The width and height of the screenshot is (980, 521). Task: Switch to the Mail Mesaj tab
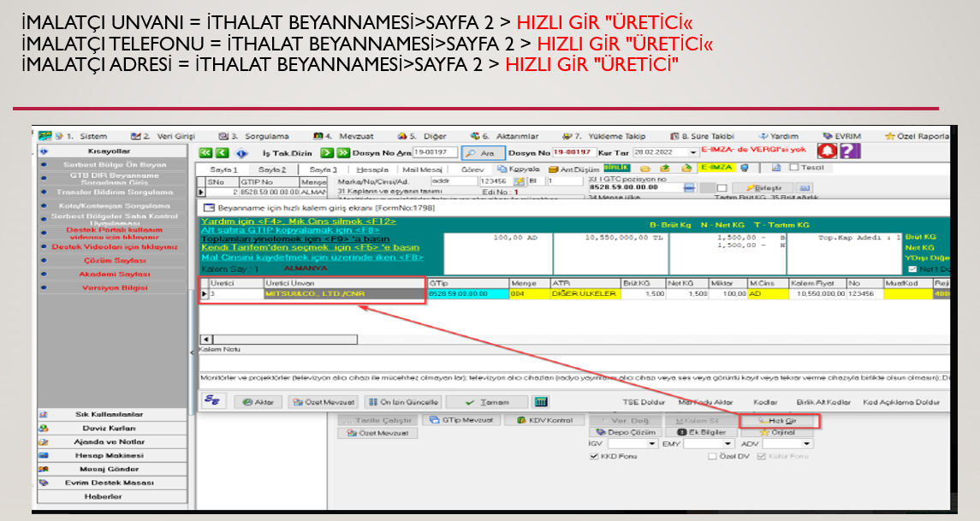tap(422, 170)
